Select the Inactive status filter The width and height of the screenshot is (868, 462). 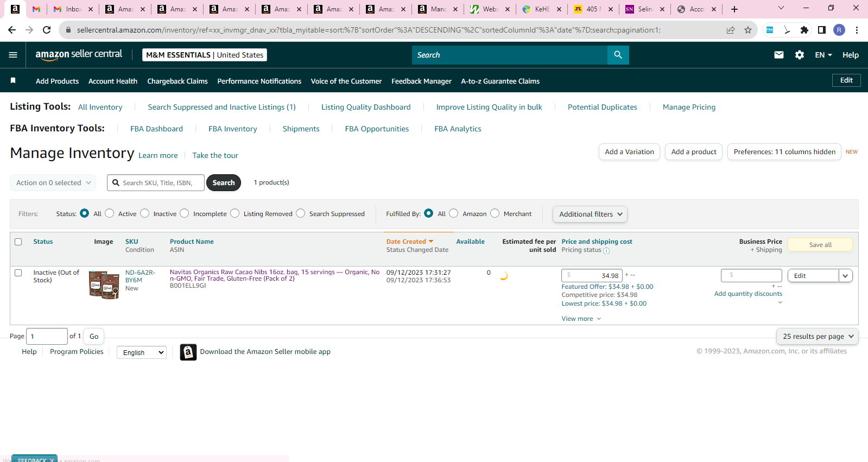[x=144, y=213]
